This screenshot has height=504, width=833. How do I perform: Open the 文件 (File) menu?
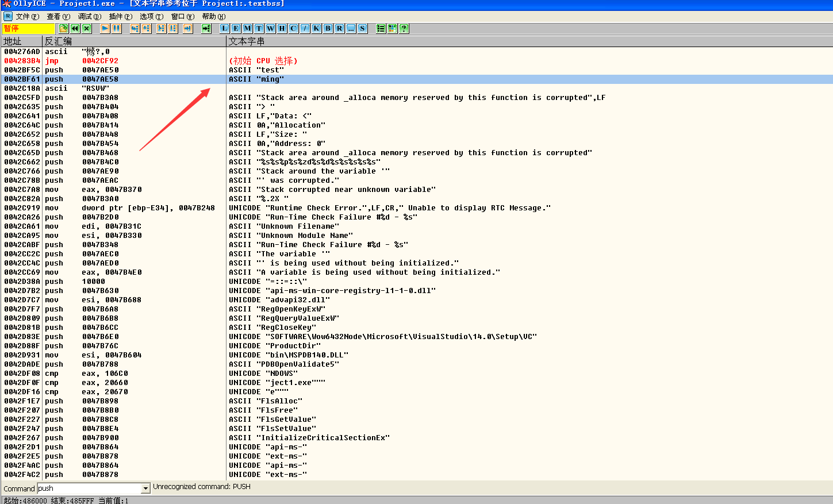tap(26, 17)
